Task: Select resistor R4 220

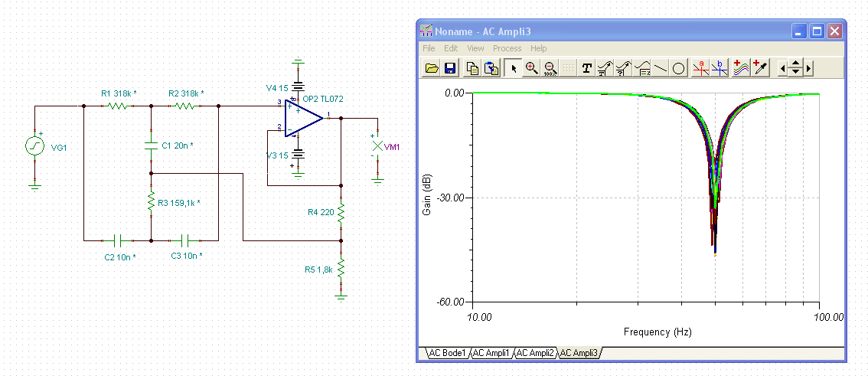Action: [341, 211]
